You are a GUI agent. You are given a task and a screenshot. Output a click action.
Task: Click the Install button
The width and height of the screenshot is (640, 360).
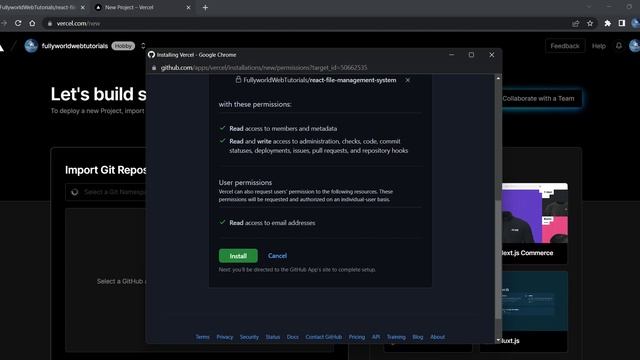(x=238, y=256)
